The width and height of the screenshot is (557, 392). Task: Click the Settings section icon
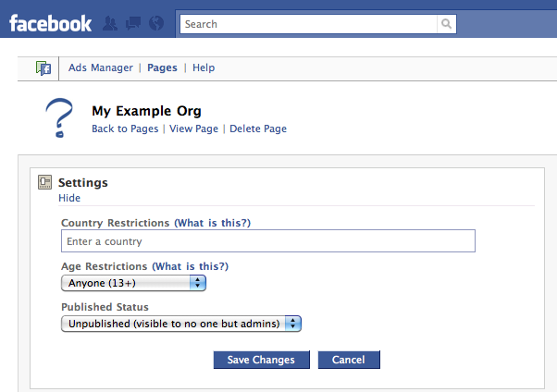pyautogui.click(x=44, y=182)
